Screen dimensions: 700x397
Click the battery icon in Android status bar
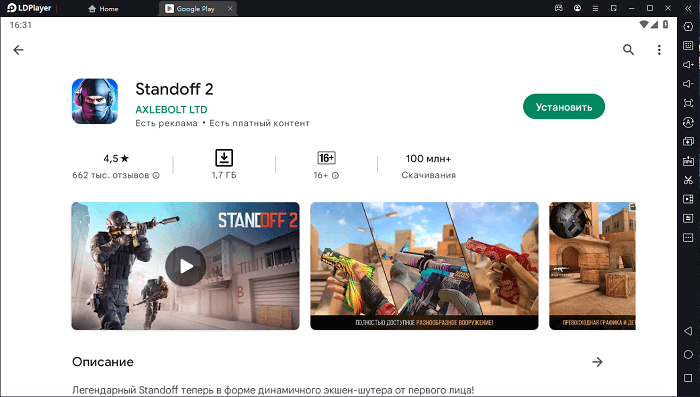tap(665, 25)
